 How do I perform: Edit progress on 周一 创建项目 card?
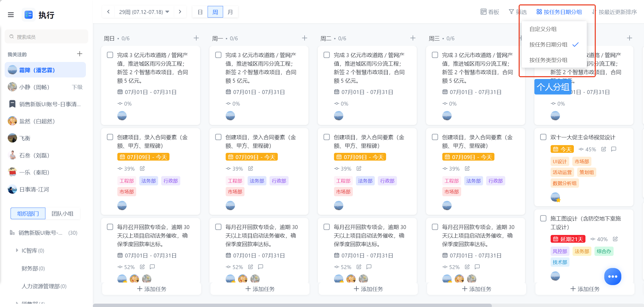[x=251, y=169]
